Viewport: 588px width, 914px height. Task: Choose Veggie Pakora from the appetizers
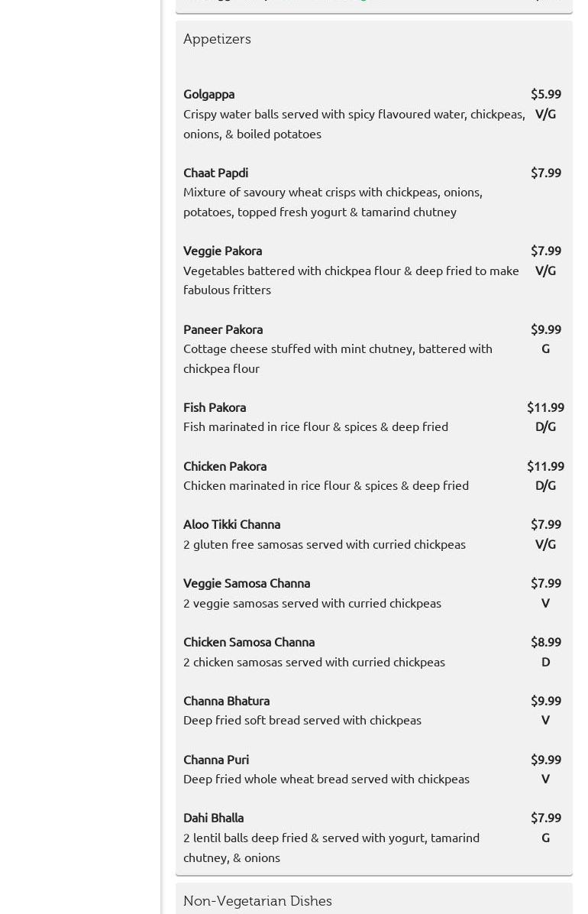(222, 251)
